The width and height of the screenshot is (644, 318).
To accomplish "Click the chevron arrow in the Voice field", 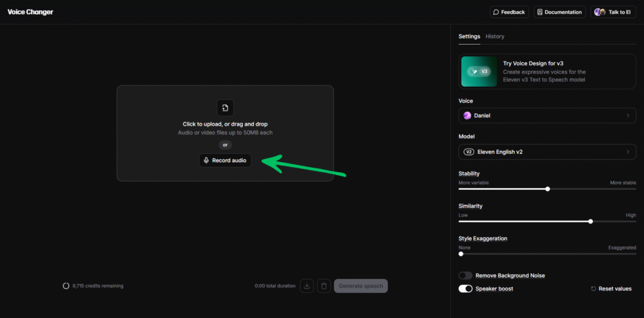I will 628,116.
